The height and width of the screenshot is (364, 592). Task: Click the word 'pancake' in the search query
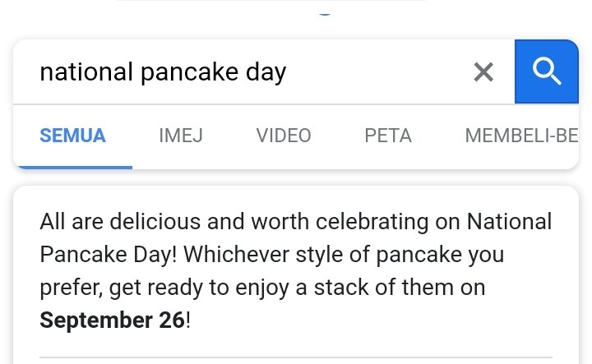190,72
